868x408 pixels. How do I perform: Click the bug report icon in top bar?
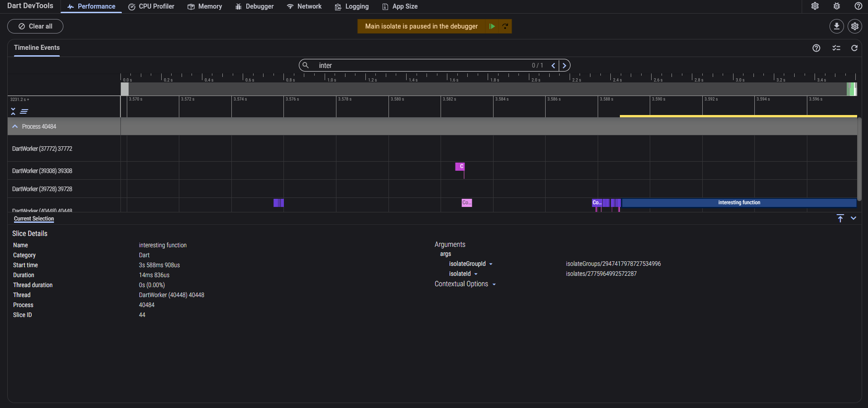[837, 6]
